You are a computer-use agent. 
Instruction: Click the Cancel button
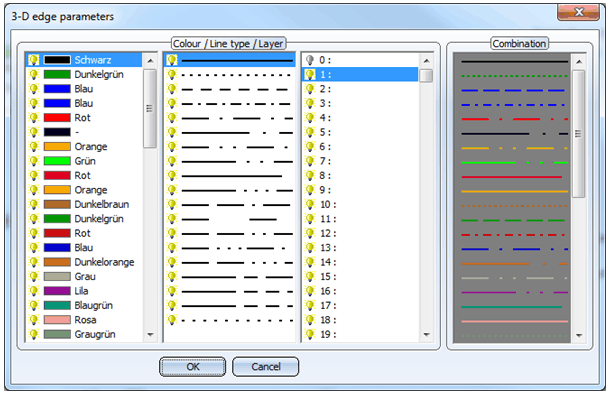[x=266, y=367]
